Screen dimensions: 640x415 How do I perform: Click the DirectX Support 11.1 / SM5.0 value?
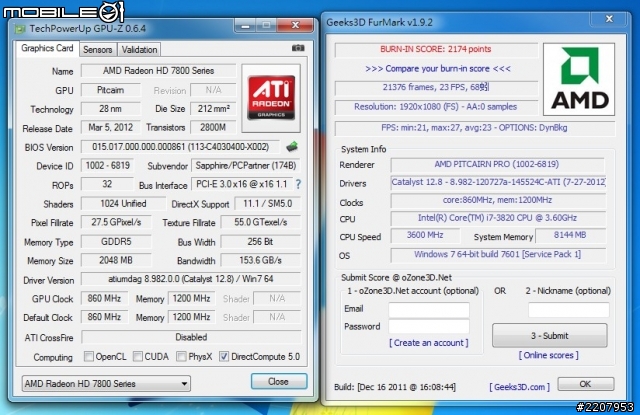click(x=268, y=203)
